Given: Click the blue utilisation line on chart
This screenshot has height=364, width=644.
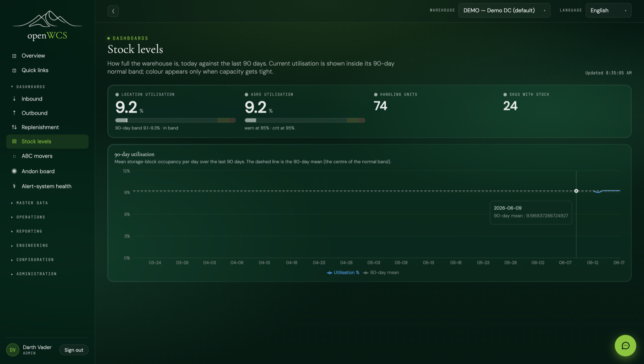Looking at the screenshot, I should point(608,191).
